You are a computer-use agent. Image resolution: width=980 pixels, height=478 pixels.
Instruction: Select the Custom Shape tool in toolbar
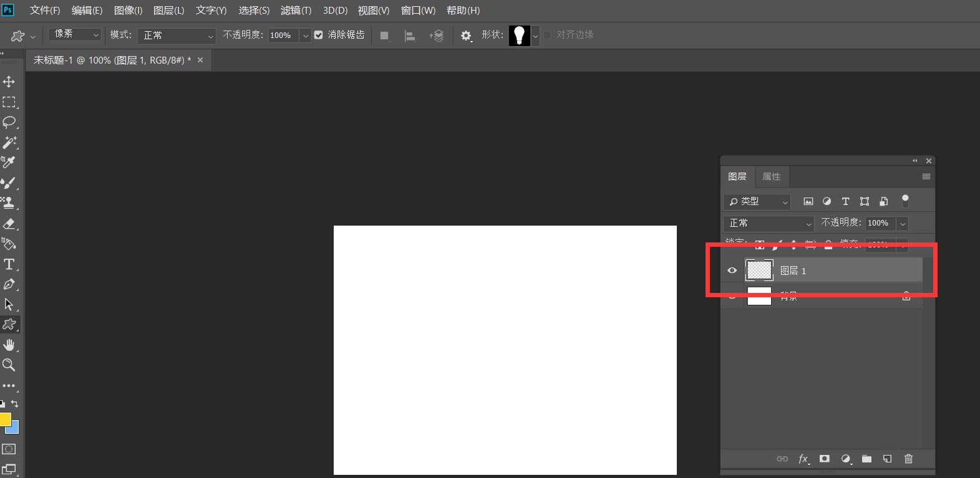(x=9, y=324)
